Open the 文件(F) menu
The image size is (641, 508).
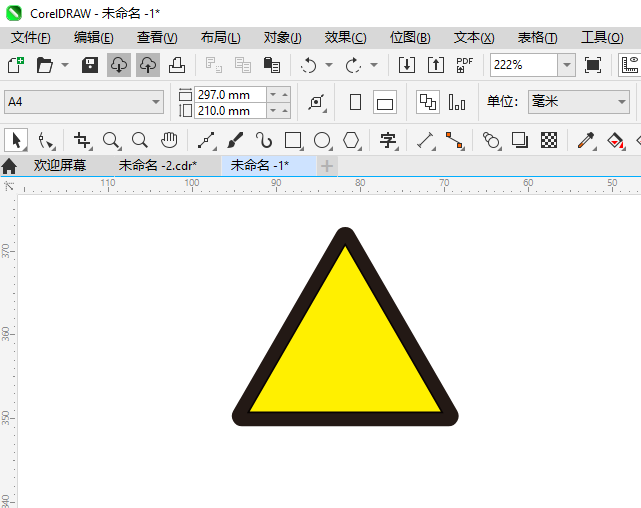[x=31, y=38]
